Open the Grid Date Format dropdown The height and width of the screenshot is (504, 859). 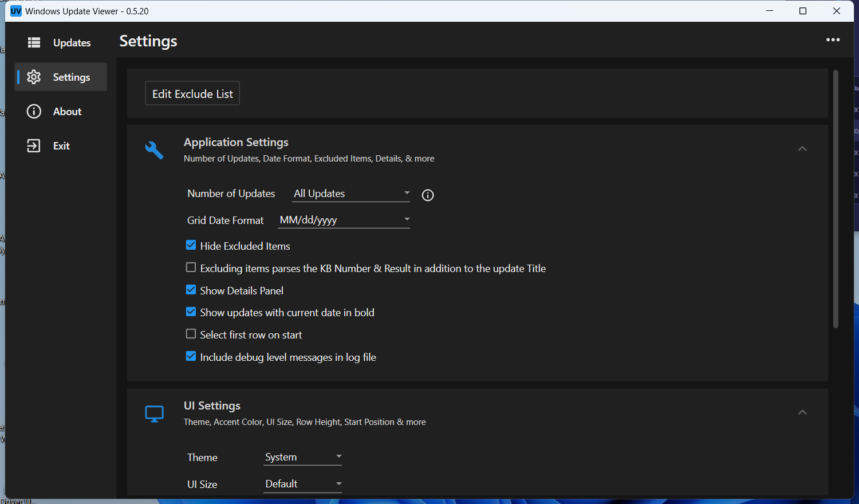pos(344,220)
